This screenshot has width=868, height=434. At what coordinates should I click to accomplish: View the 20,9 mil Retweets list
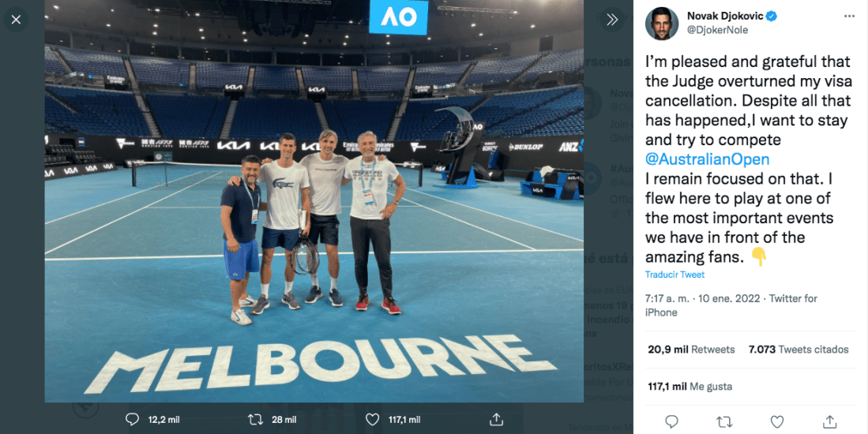(691, 350)
